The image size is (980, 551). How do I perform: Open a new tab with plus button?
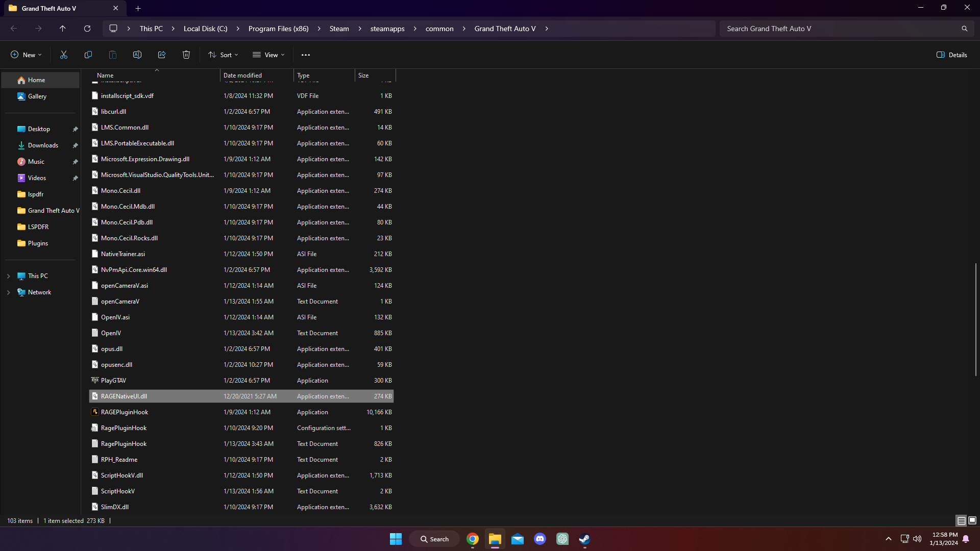coord(138,8)
